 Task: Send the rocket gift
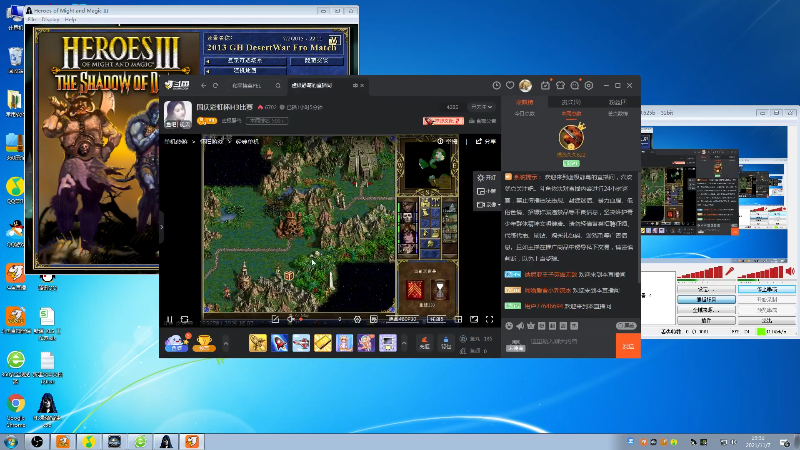(x=280, y=343)
